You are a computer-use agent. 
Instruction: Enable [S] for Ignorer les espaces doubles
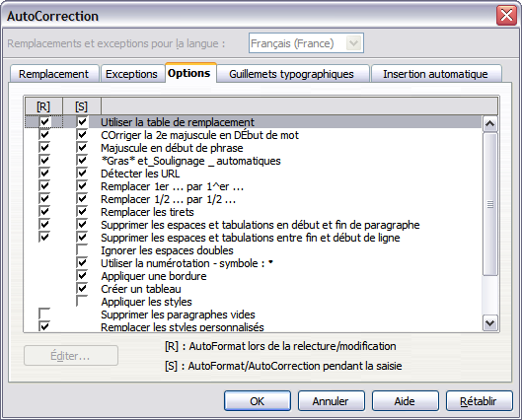point(82,249)
